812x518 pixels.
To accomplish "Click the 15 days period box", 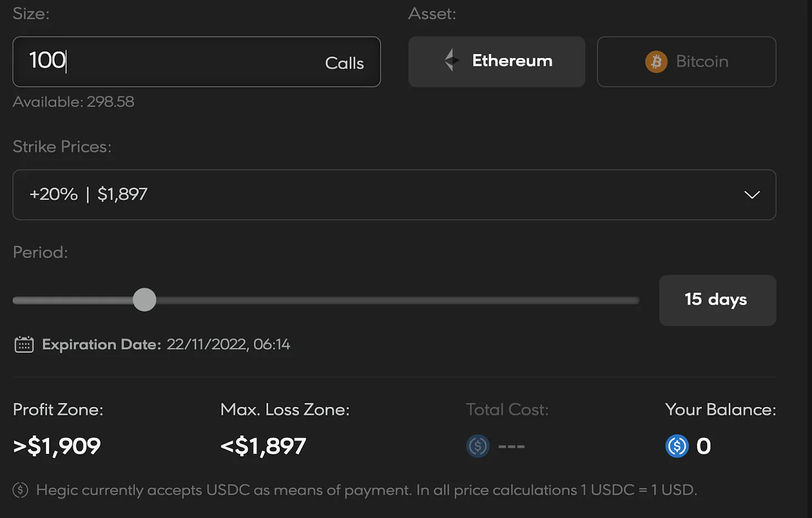I will (717, 300).
